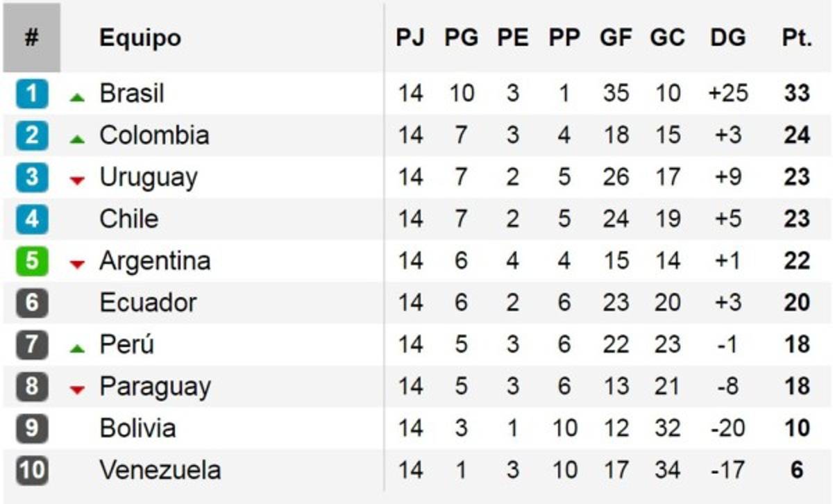Click Brasil's 33 points value

point(796,94)
